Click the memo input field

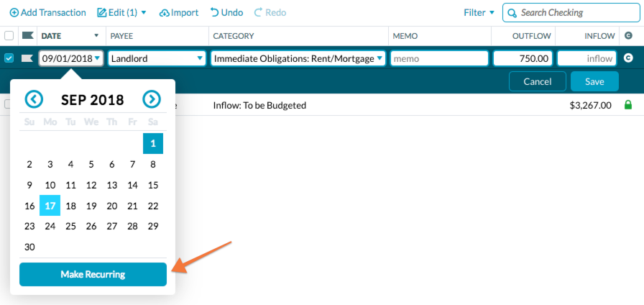pyautogui.click(x=439, y=58)
